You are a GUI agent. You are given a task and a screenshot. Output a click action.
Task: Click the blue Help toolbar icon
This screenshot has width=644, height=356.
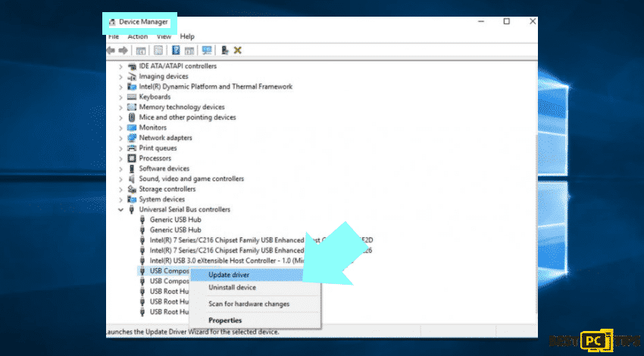pyautogui.click(x=176, y=51)
